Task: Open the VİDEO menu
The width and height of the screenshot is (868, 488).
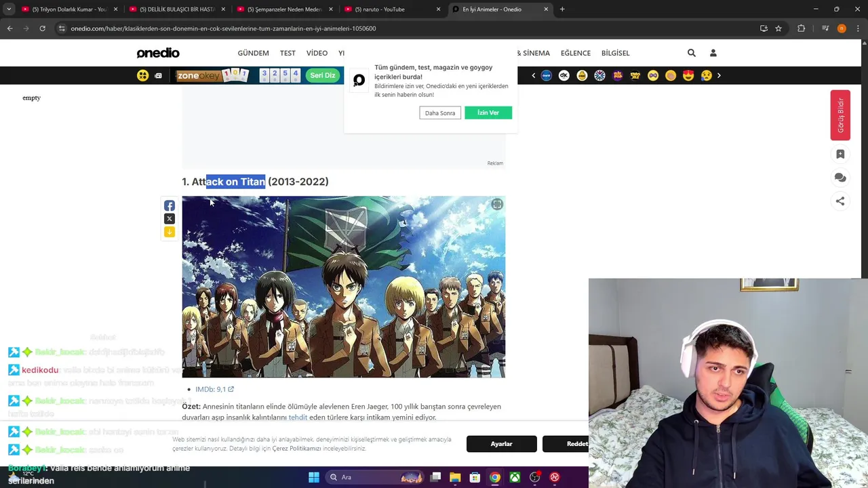Action: (317, 53)
